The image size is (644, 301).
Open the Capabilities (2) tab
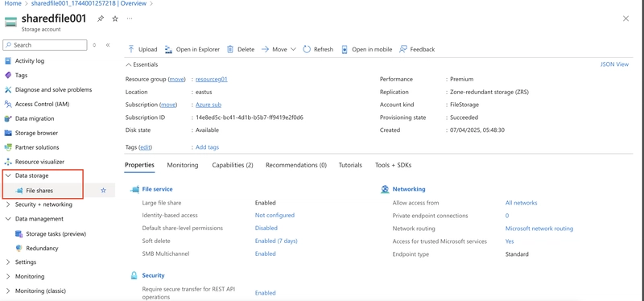click(x=233, y=165)
